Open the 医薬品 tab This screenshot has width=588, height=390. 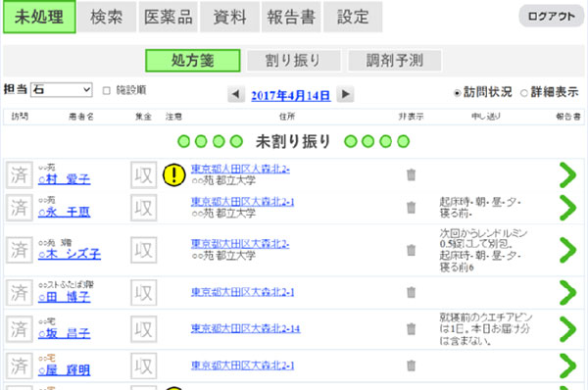(x=168, y=17)
